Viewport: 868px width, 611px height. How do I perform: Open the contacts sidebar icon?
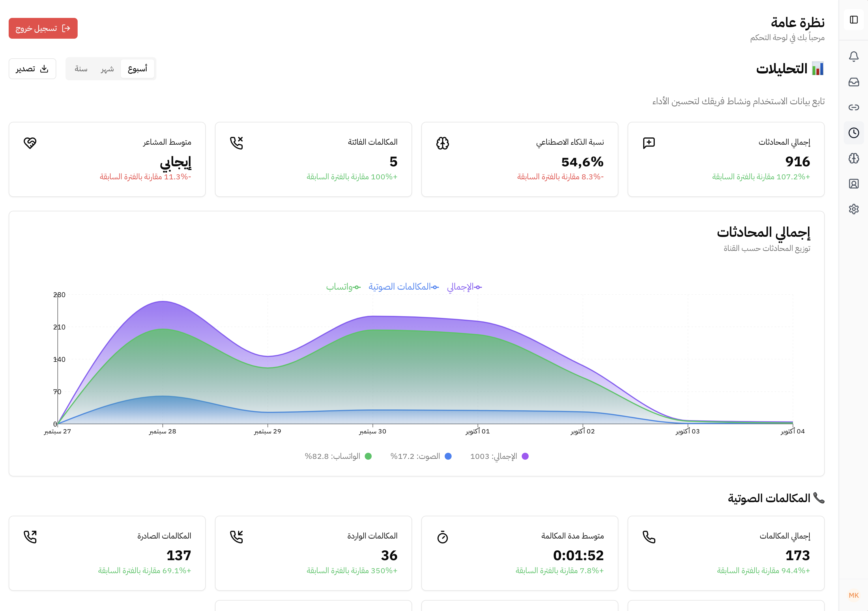854,184
